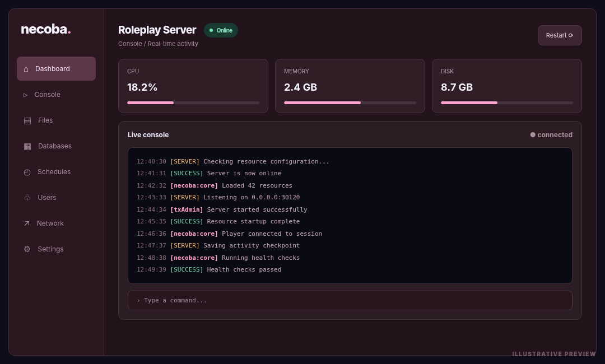Image resolution: width=605 pixels, height=364 pixels.
Task: Click the Memory usage progress bar
Action: [x=350, y=103]
